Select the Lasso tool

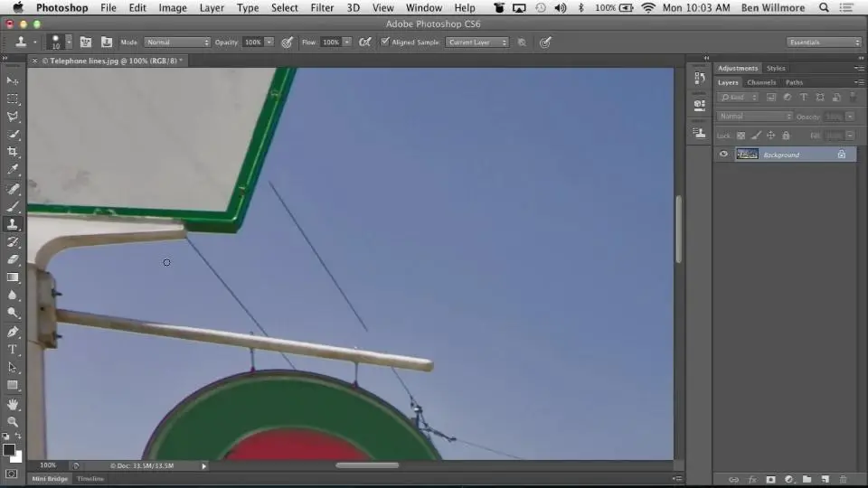[12, 117]
